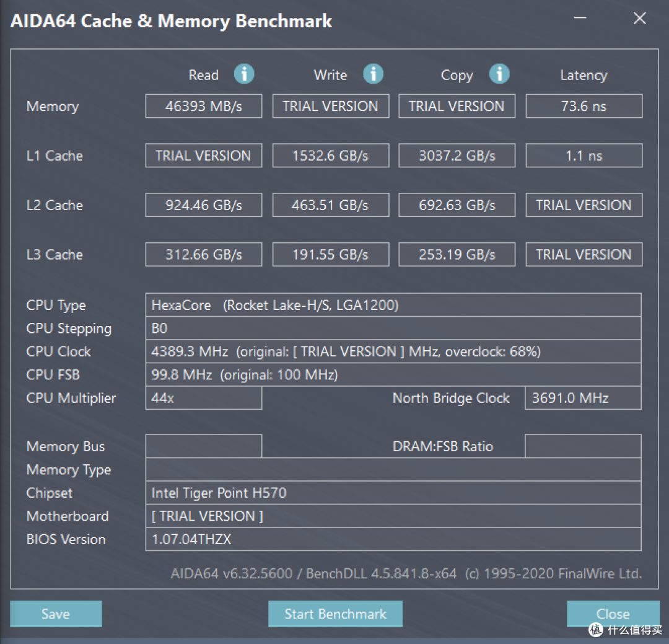Start Benchmark button click
This screenshot has width=669, height=644.
point(335,614)
